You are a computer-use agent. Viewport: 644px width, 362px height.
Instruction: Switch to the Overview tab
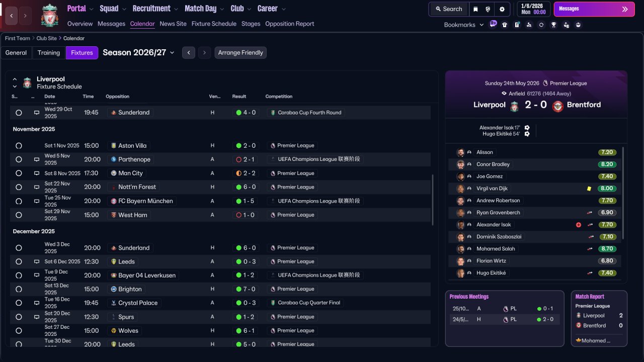(x=80, y=24)
